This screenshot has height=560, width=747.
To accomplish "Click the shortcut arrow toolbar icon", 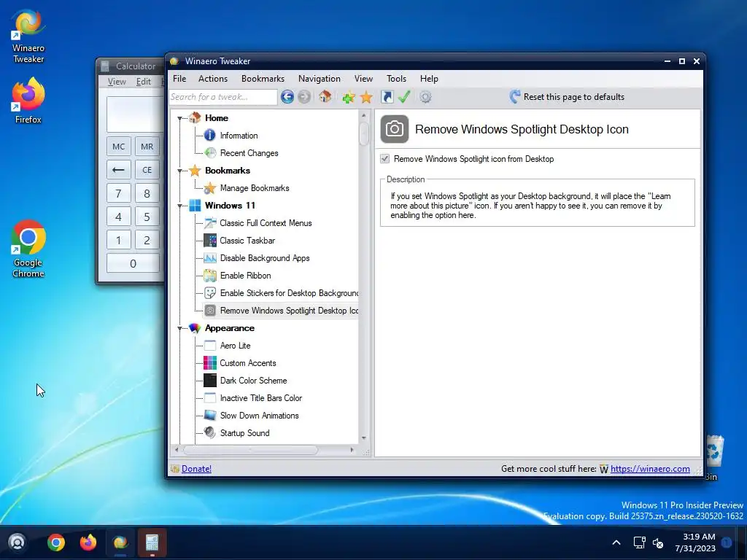I will [x=387, y=97].
